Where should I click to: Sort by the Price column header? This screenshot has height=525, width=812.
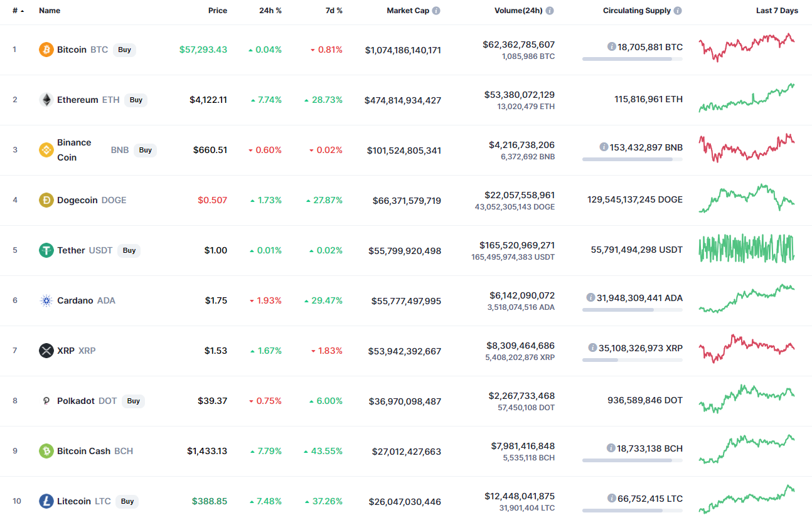pyautogui.click(x=218, y=11)
